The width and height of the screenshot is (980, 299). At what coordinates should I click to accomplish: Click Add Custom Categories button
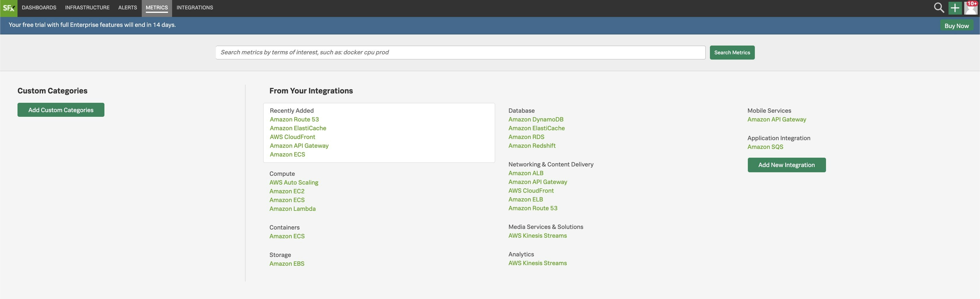tap(61, 110)
